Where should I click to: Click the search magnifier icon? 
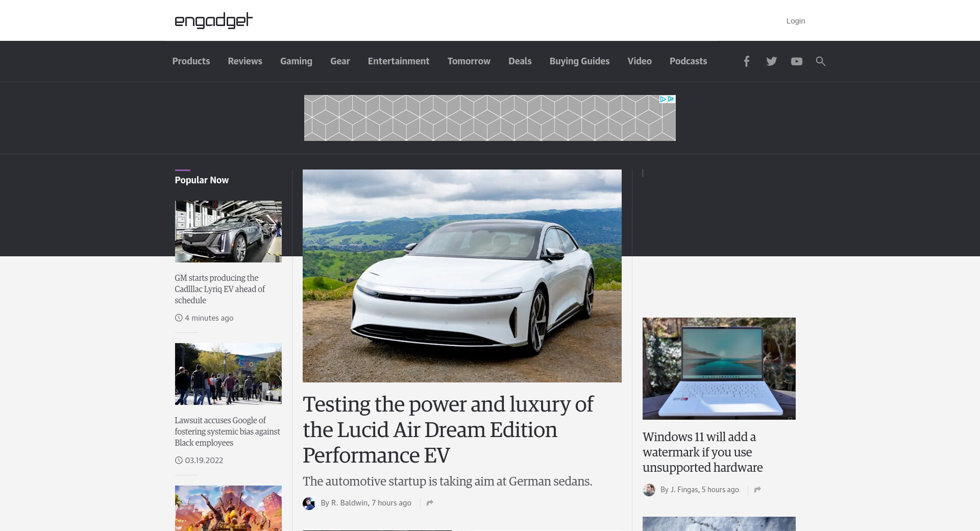pyautogui.click(x=820, y=61)
